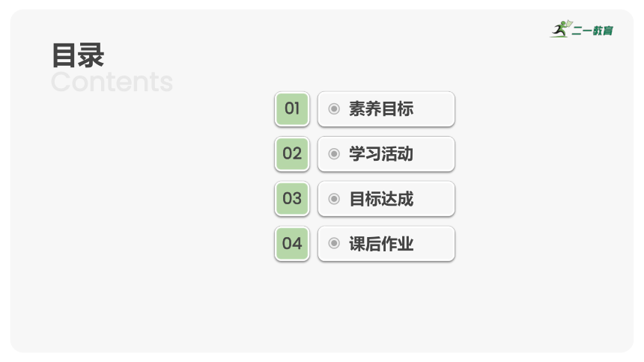Open the 学习活动 section button
This screenshot has height=362, width=644.
click(x=386, y=154)
